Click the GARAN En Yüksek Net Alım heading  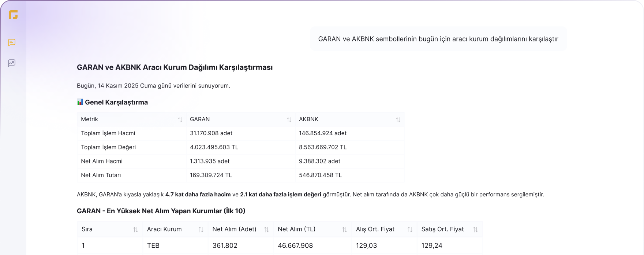[161, 211]
